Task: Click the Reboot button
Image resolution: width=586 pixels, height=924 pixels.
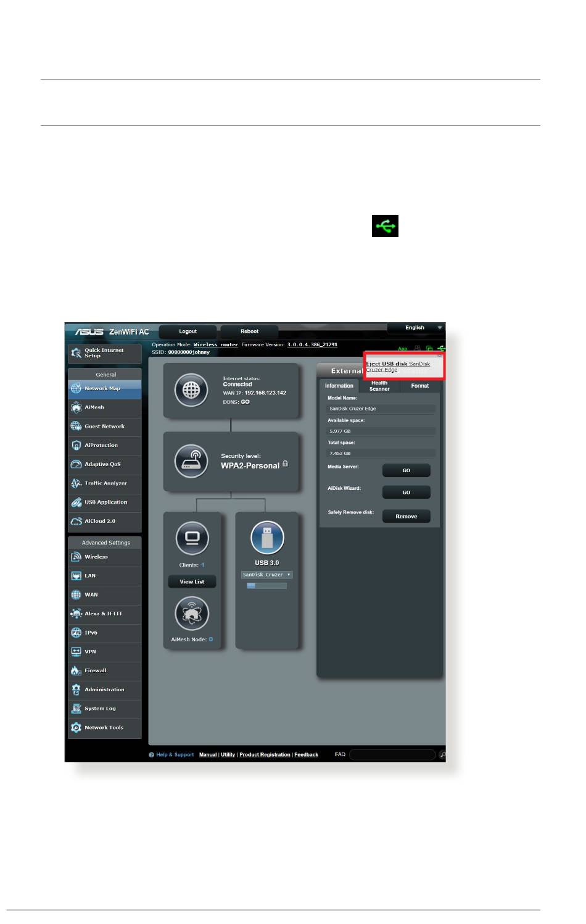Action: coord(249,331)
